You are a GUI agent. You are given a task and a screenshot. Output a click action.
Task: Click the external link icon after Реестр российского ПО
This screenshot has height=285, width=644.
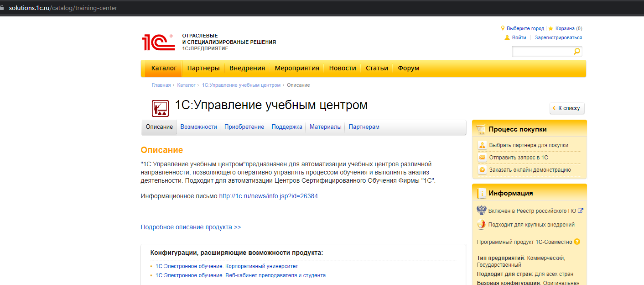581,211
